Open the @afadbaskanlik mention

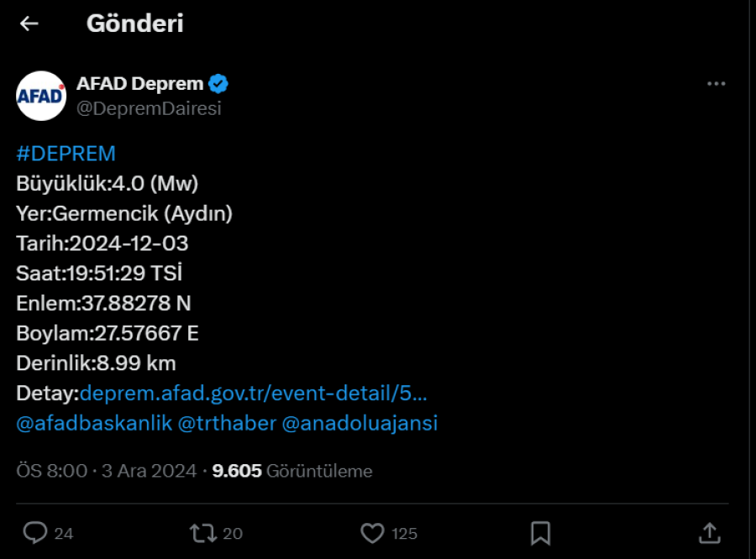[x=94, y=423]
